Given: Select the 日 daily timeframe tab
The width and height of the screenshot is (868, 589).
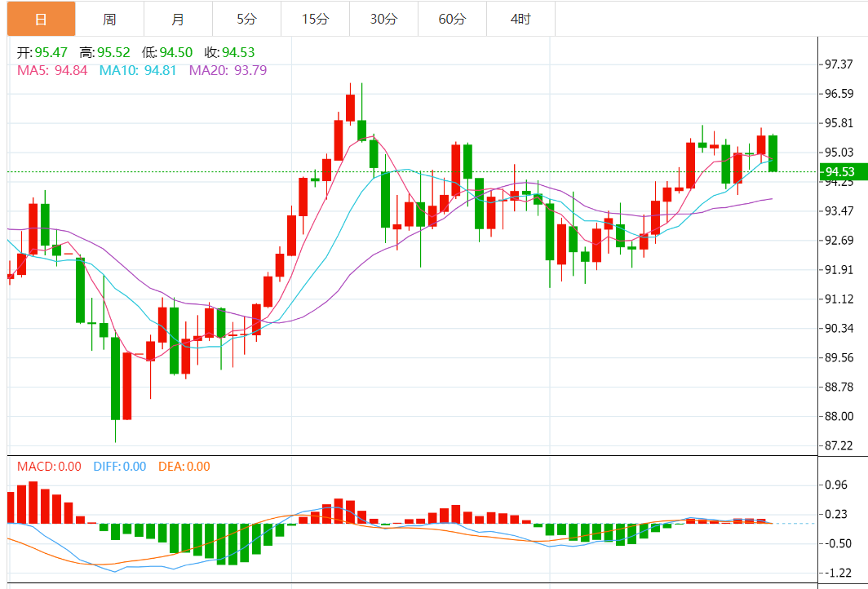Looking at the screenshot, I should 41,20.
